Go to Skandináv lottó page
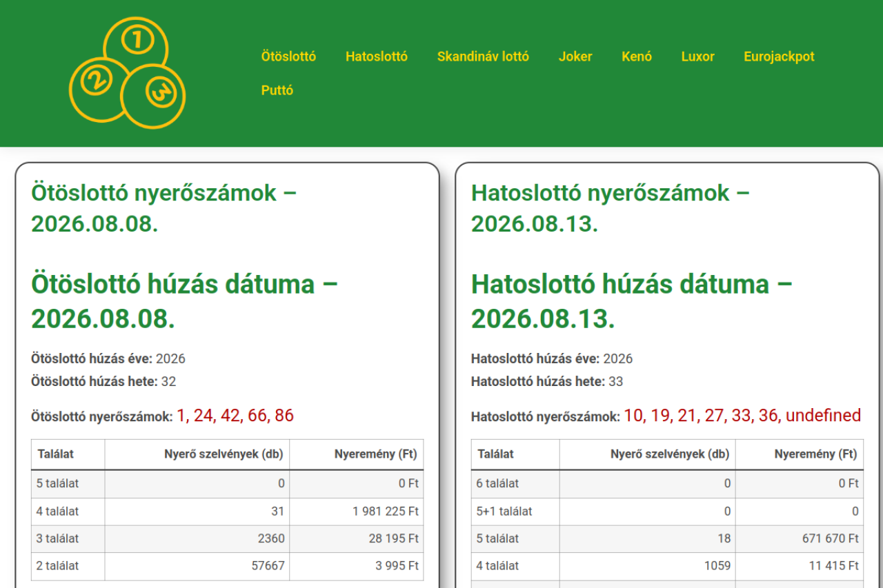 pyautogui.click(x=483, y=57)
